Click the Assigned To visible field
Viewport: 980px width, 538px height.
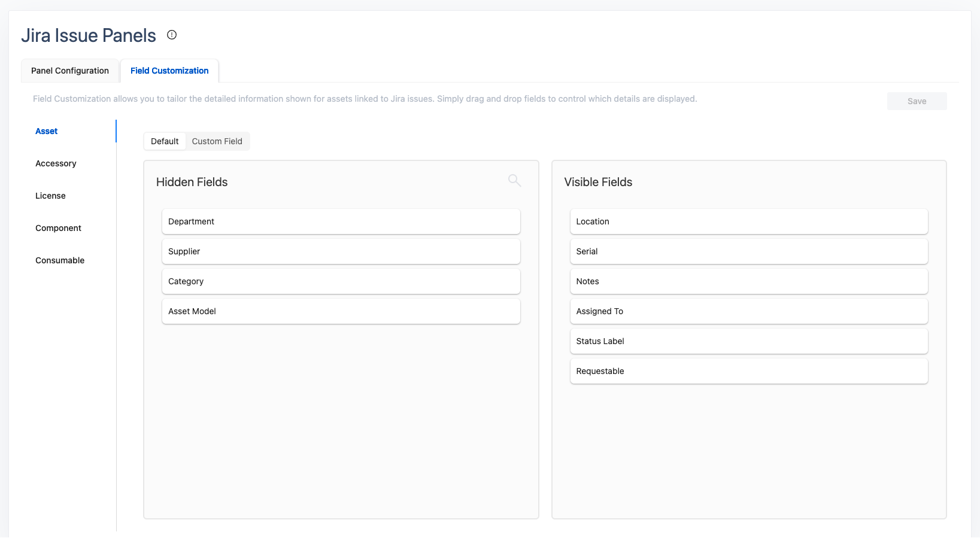pyautogui.click(x=748, y=311)
